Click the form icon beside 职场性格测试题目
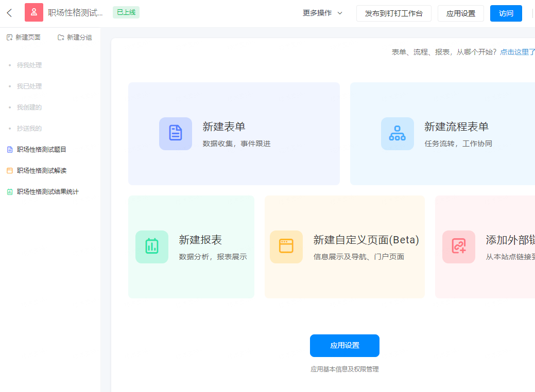Image resolution: width=535 pixels, height=392 pixels. (10, 150)
